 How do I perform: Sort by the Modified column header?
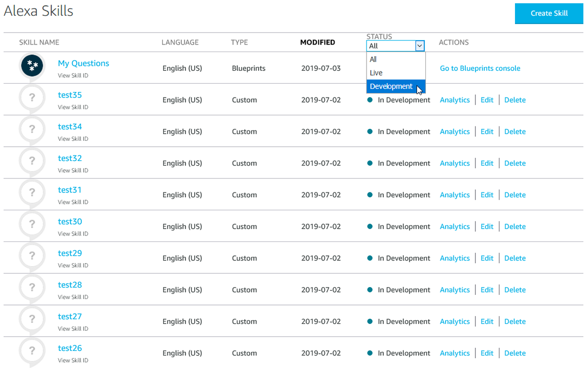point(317,42)
